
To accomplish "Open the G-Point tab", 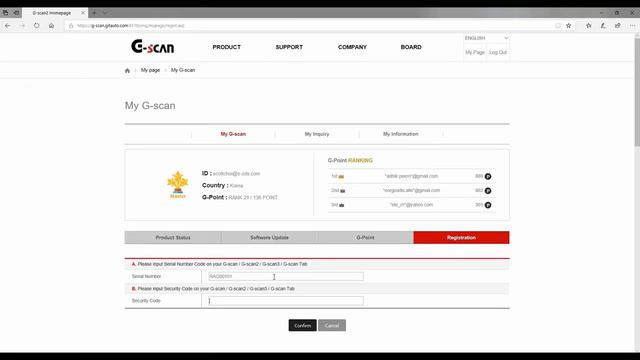I will [x=365, y=238].
